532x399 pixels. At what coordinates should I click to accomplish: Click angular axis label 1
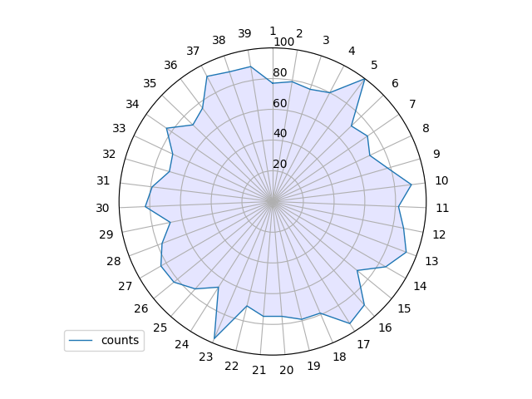pyautogui.click(x=273, y=32)
